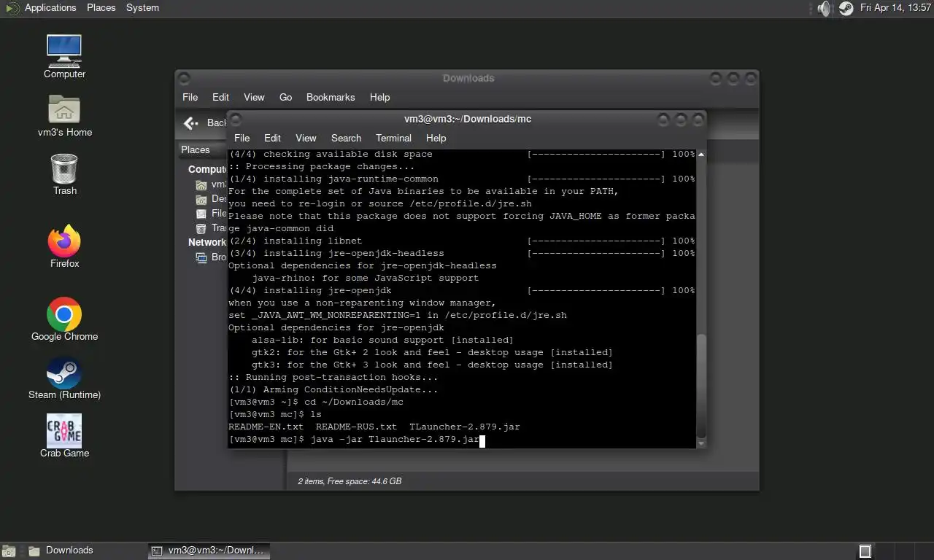Open the View menu in the Downloads window
934x560 pixels.
coord(254,97)
